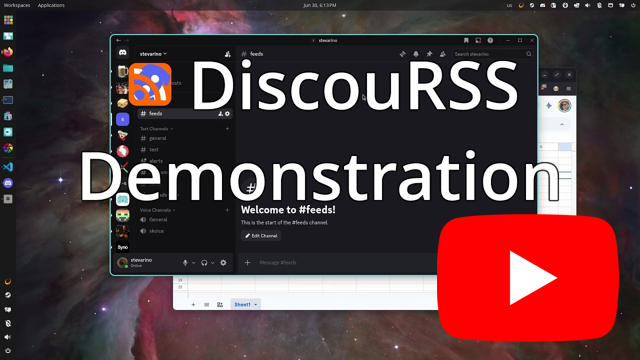640x360 pixels.
Task: Open the game controller server icon
Action: tap(122, 199)
